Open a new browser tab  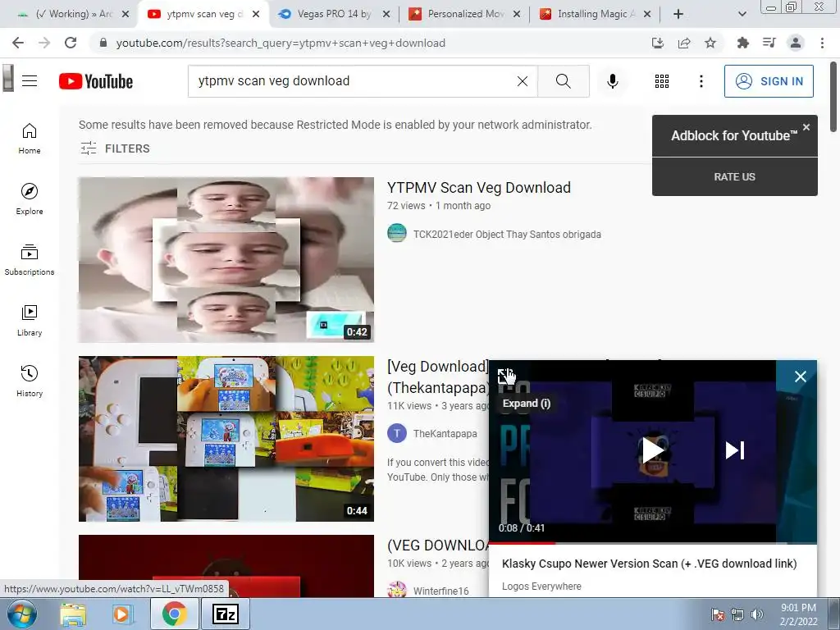point(678,14)
